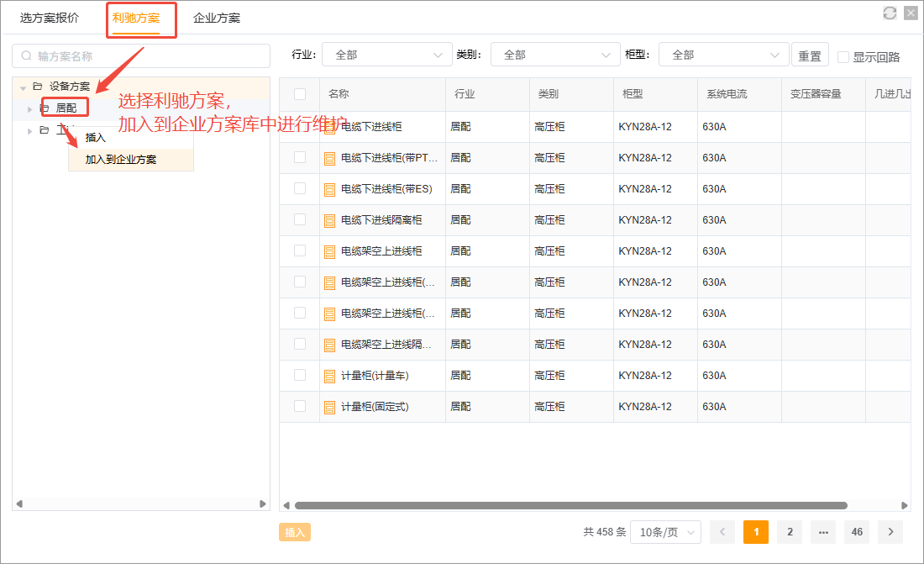Screen dimensions: 924x564
Task: Expand the second folder node under 设备方案
Action: tap(29, 131)
